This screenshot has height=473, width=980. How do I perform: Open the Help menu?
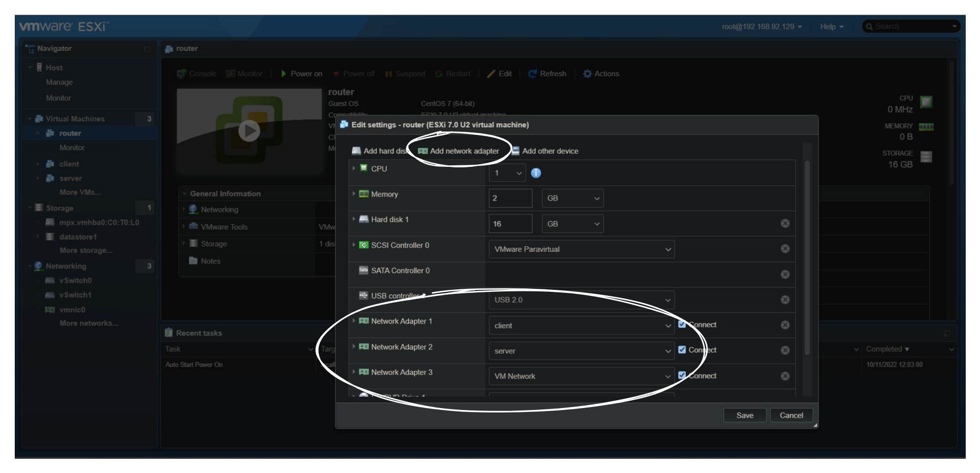pyautogui.click(x=831, y=27)
